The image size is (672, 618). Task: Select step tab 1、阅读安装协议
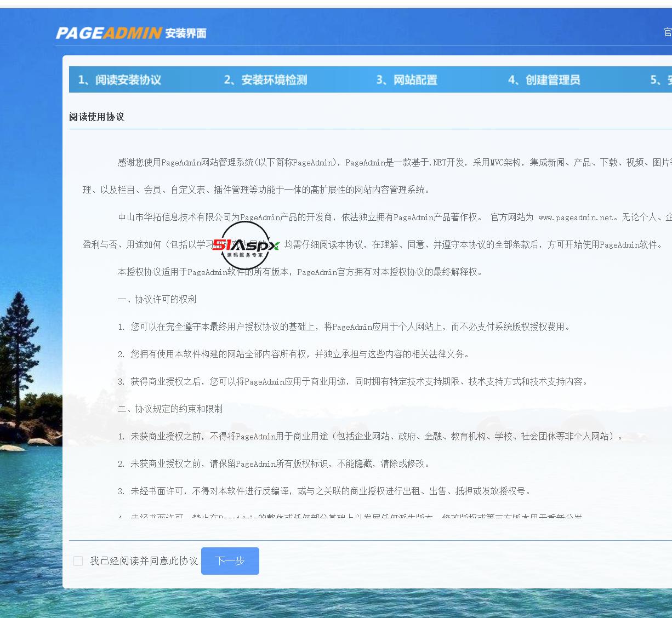pyautogui.click(x=119, y=80)
